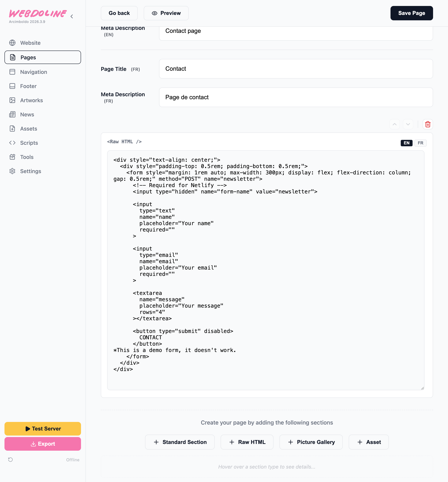The height and width of the screenshot is (482, 448).
Task: Move section down with the down chevron
Action: pos(408,124)
